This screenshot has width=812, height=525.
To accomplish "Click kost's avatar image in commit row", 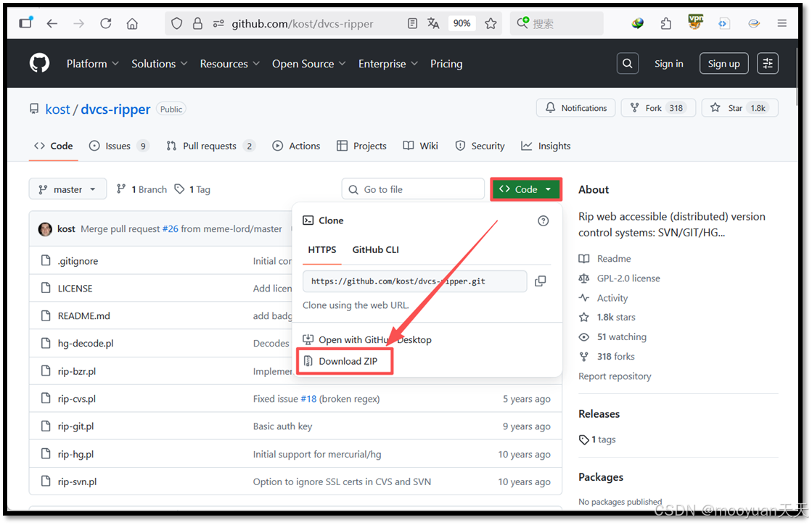I will (45, 228).
